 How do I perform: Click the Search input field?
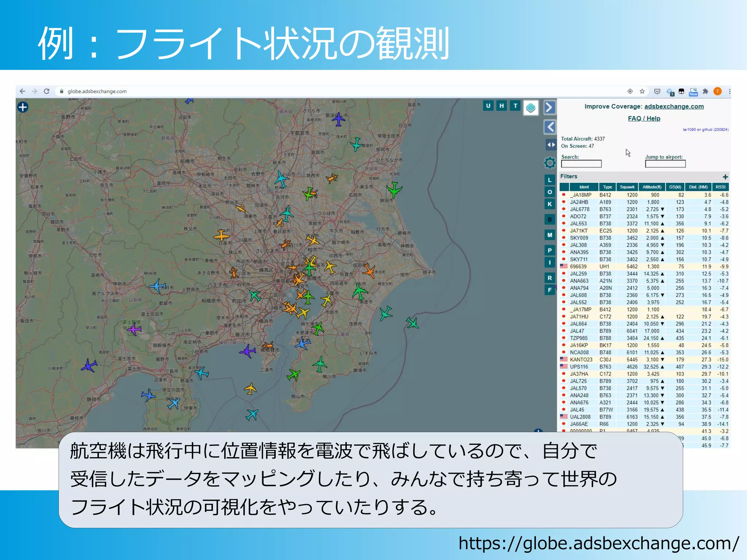tap(581, 164)
